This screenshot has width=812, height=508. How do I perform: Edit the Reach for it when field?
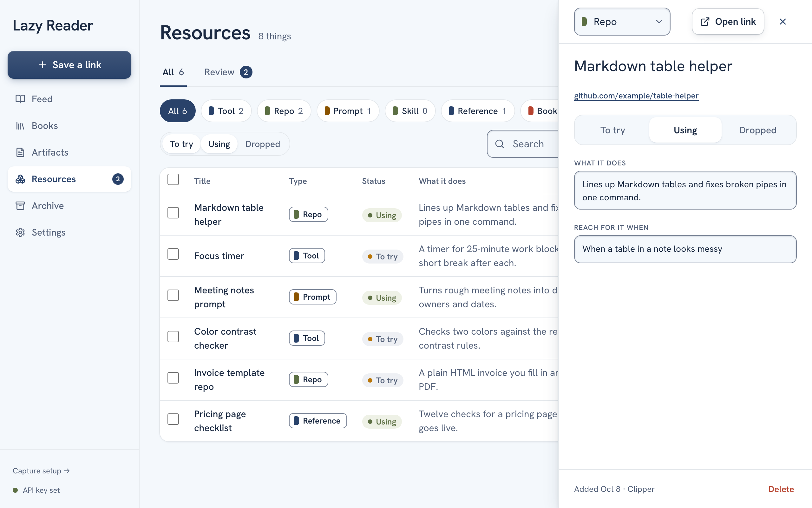685,249
